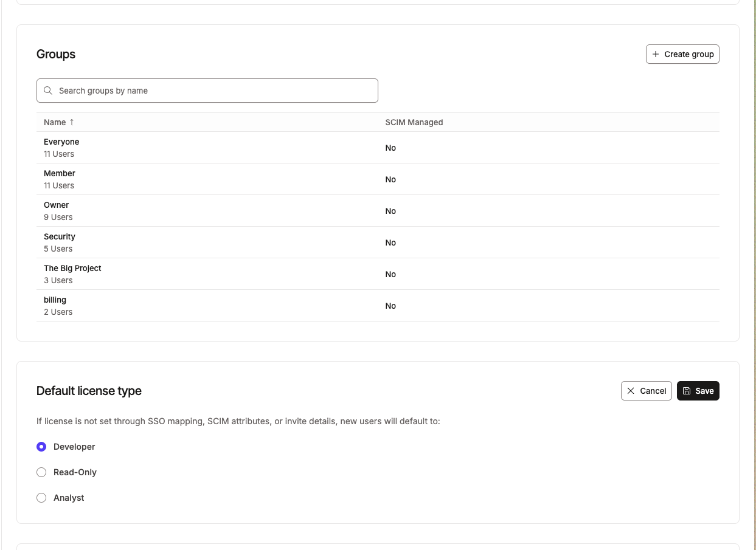Click the Read-Only option label
Screen dimensions: 756x550
[75, 472]
